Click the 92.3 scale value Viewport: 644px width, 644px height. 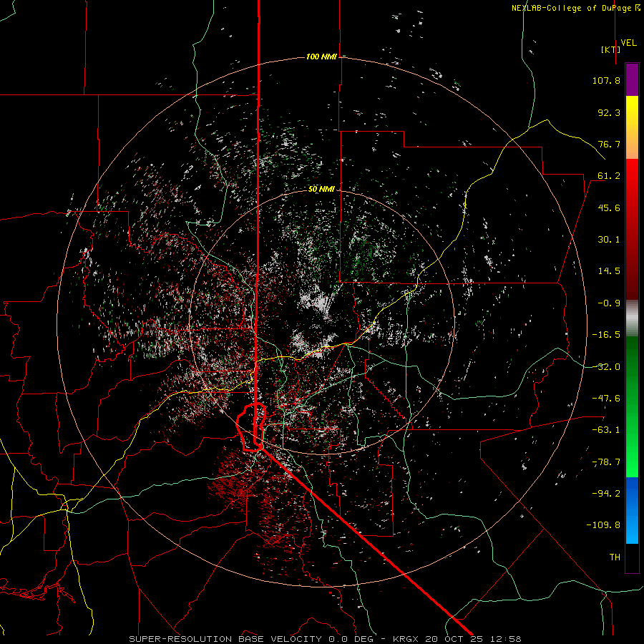pos(609,112)
